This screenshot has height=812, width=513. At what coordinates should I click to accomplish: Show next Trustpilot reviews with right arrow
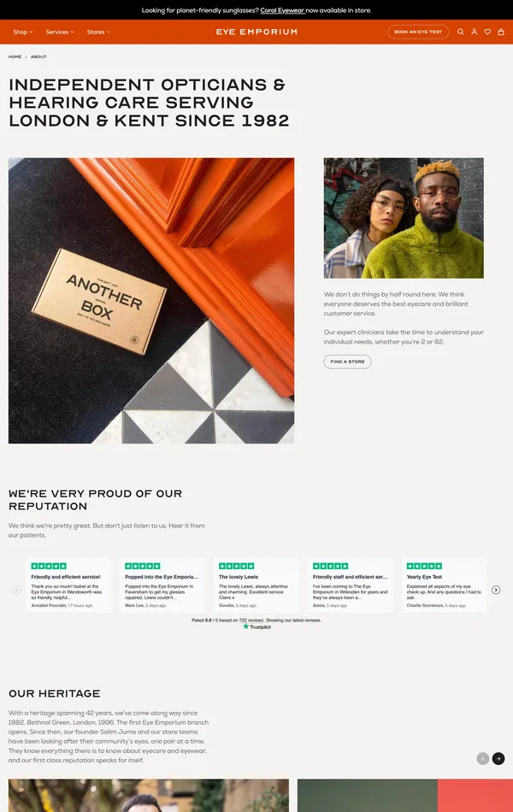pos(495,590)
